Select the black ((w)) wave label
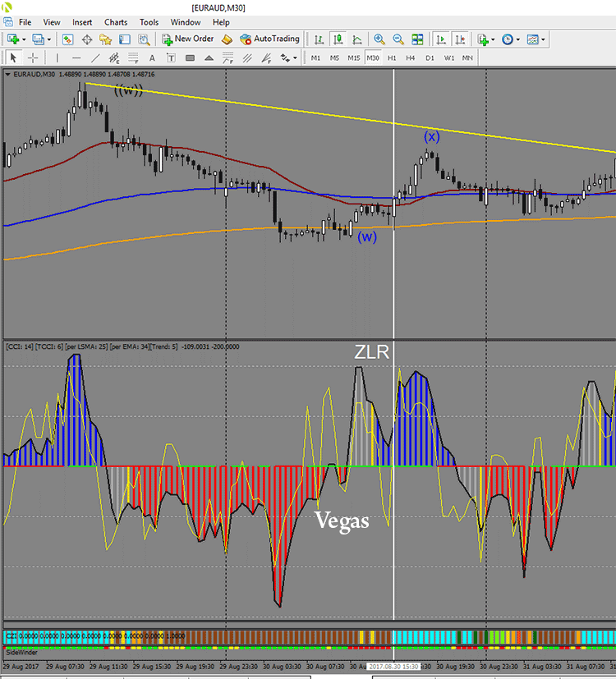Screen dimensions: 616x679 click(128, 91)
